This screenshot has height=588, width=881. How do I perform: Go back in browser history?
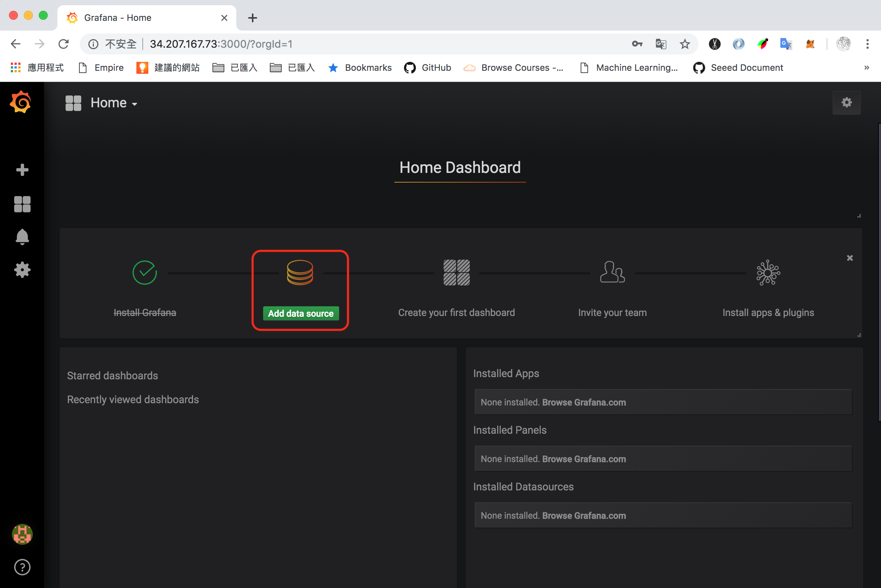point(16,44)
